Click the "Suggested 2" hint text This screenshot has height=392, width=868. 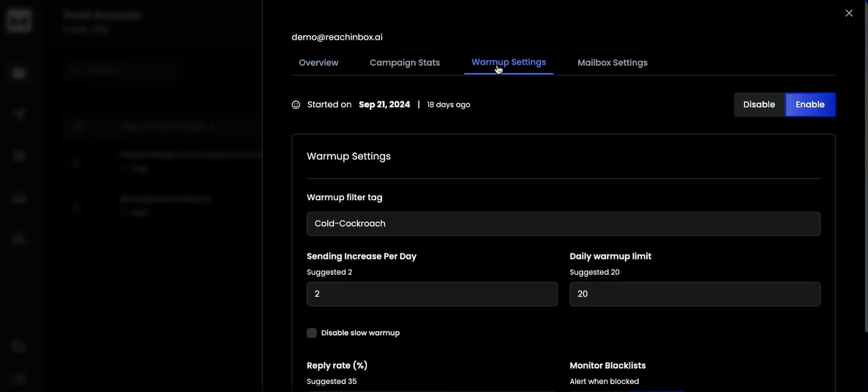pyautogui.click(x=329, y=273)
